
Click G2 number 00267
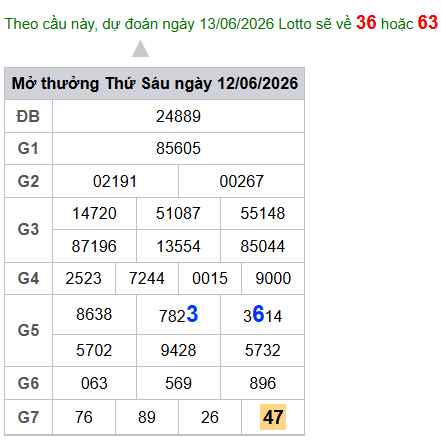coord(241,181)
